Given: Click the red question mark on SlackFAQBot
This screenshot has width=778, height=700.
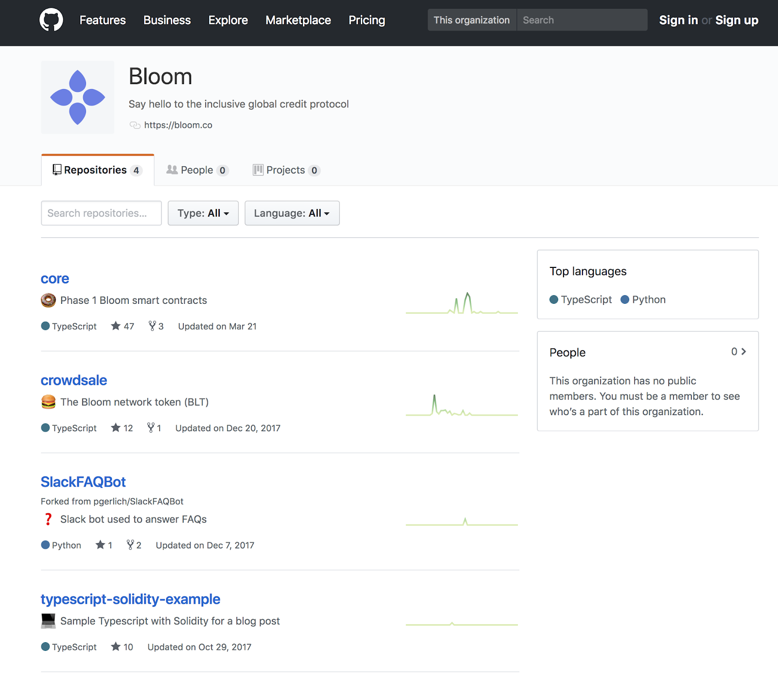Looking at the screenshot, I should 48,519.
